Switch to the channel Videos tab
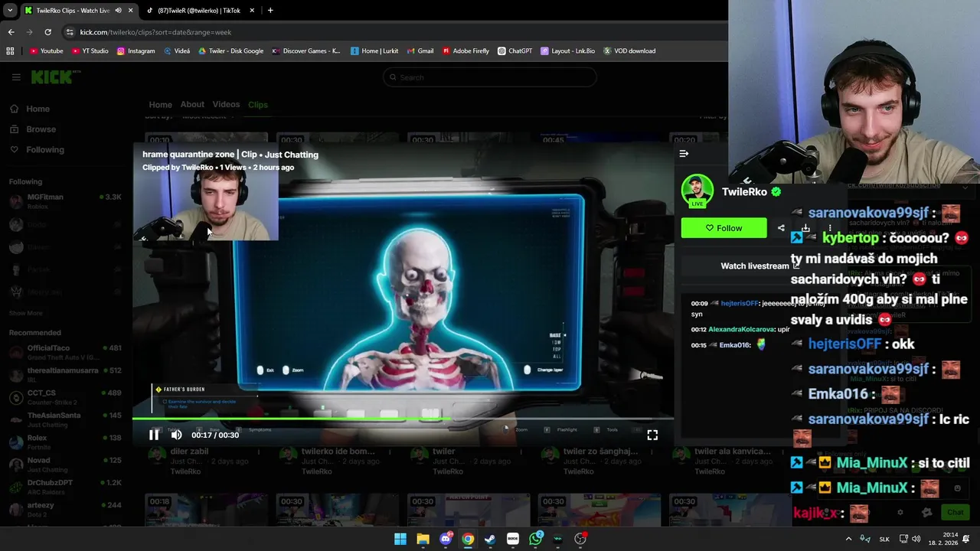 click(x=226, y=105)
